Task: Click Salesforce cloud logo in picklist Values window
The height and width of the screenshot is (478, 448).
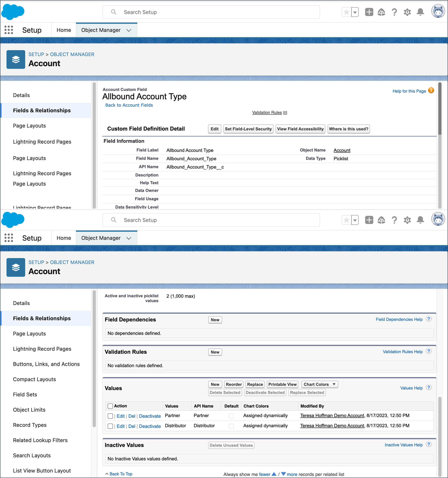Action: 13,220
